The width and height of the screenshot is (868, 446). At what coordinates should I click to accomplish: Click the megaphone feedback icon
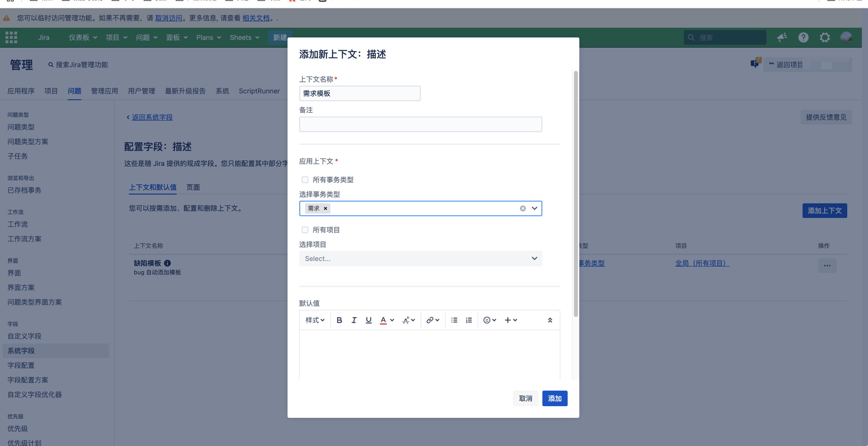click(782, 38)
